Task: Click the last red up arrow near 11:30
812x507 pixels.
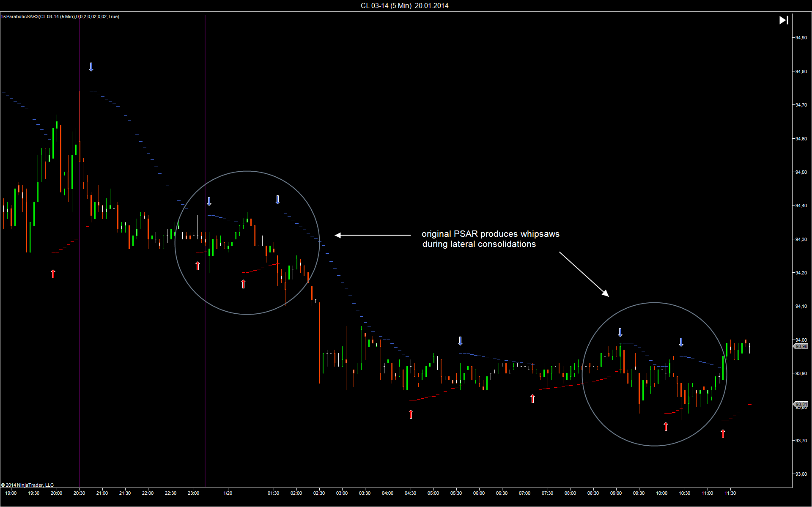Action: [x=723, y=433]
